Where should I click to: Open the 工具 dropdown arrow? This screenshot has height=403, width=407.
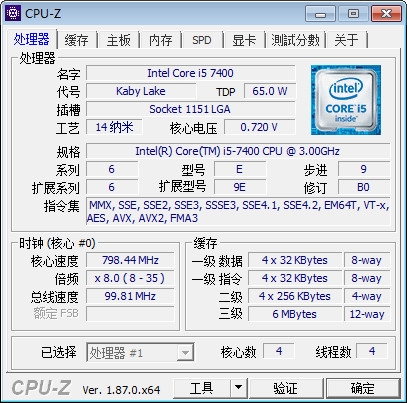238,388
